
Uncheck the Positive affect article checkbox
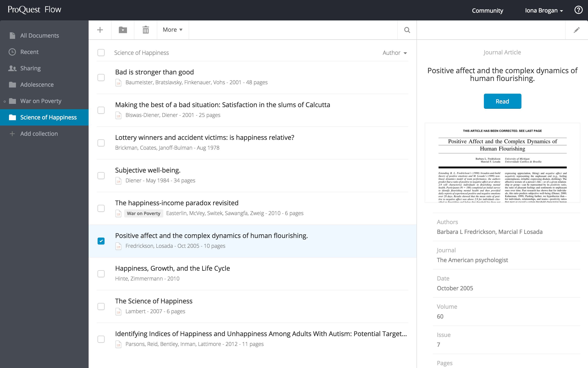click(101, 241)
